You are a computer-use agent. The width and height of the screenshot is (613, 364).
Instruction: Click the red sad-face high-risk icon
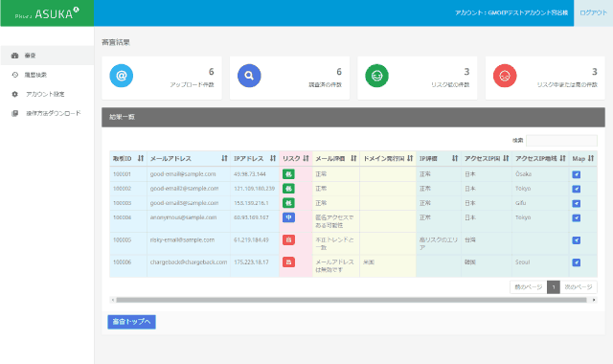coord(505,76)
